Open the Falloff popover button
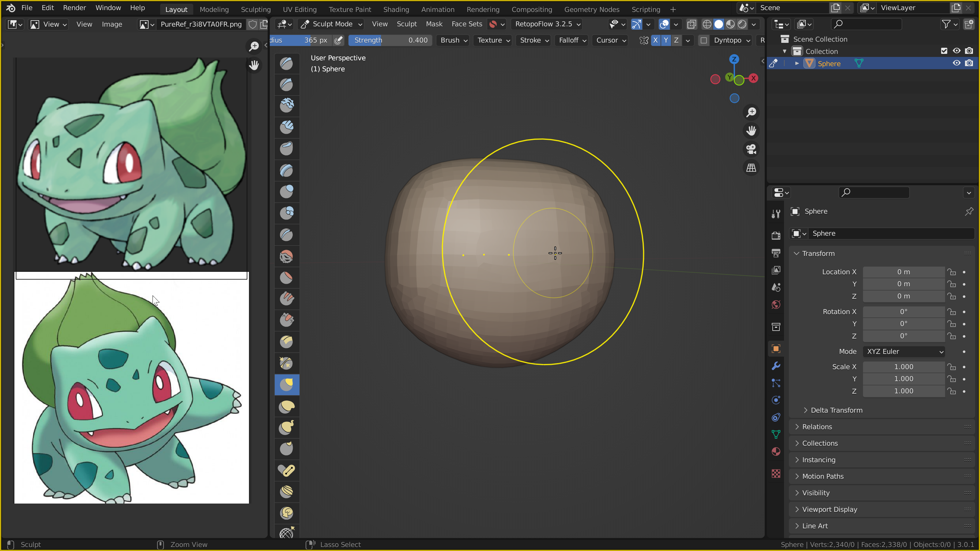980x551 pixels. (x=572, y=40)
